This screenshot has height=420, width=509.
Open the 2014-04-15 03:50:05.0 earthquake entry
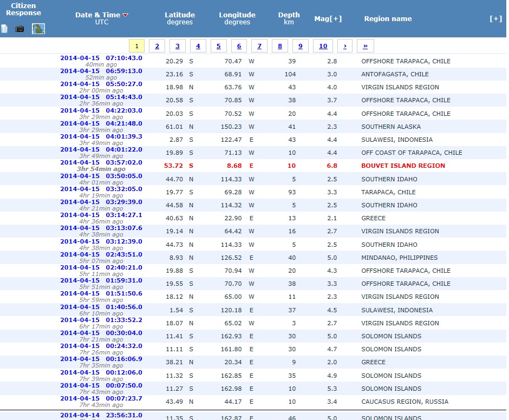click(x=101, y=176)
